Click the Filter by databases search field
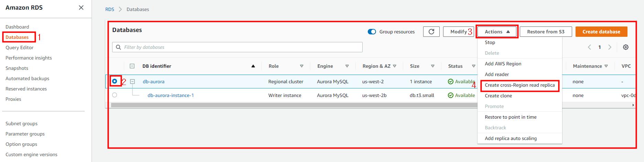 click(237, 47)
